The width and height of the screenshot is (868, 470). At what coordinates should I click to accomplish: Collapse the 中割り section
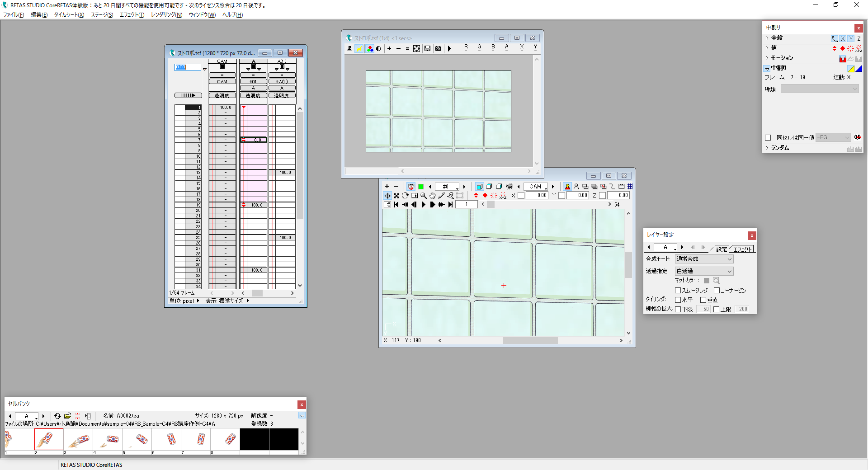(x=767, y=69)
